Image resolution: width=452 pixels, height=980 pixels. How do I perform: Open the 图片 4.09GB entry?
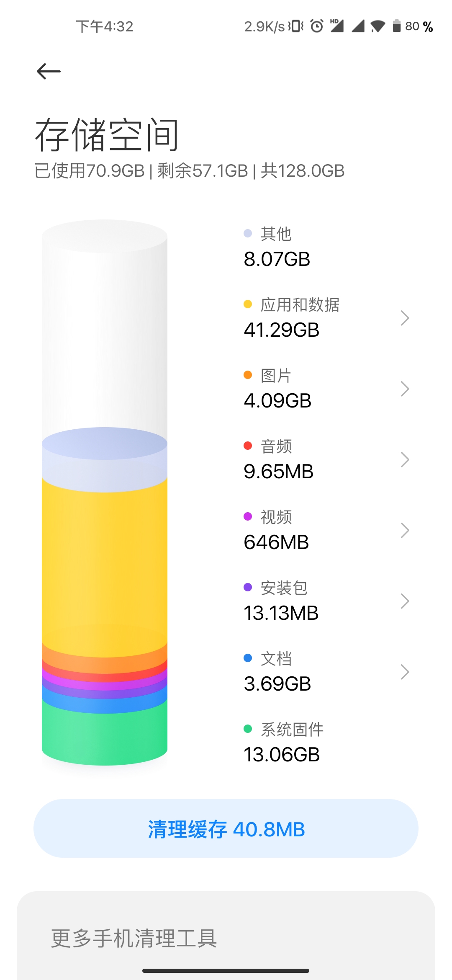(277, 389)
